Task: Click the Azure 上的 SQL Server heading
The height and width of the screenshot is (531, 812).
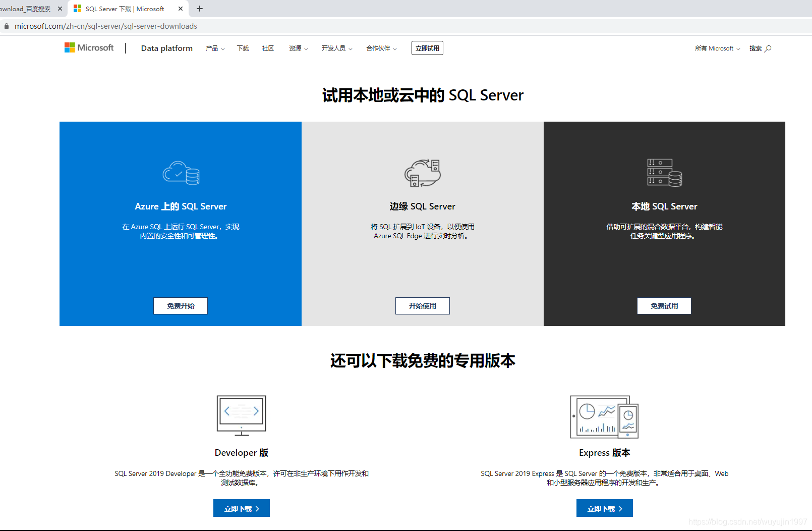Action: [181, 206]
